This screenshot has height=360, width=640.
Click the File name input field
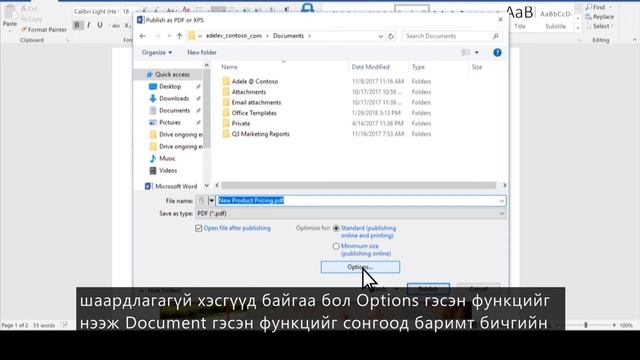(360, 201)
